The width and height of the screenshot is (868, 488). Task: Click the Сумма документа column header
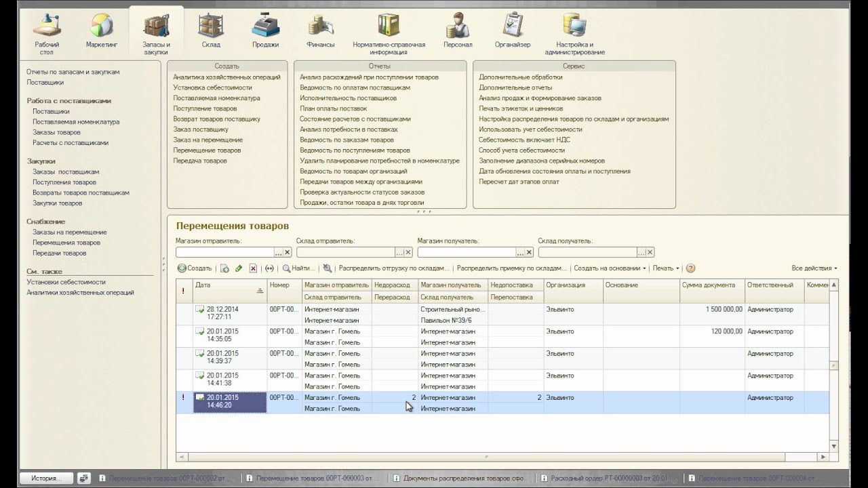(x=712, y=285)
